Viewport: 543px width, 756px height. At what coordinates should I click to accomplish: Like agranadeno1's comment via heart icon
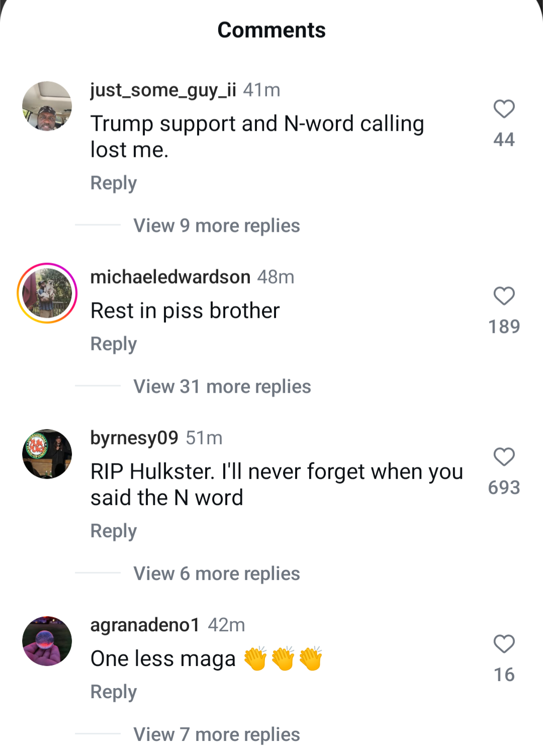[x=504, y=644]
